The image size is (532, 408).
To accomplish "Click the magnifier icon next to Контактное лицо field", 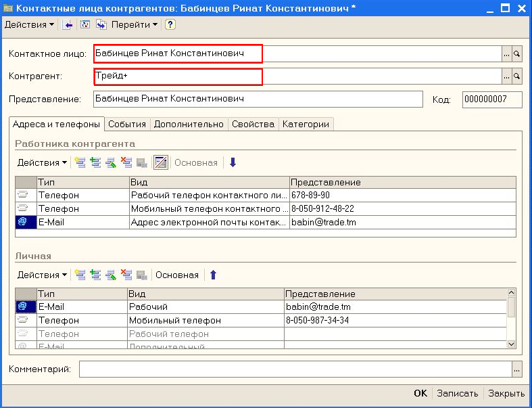I will click(517, 53).
